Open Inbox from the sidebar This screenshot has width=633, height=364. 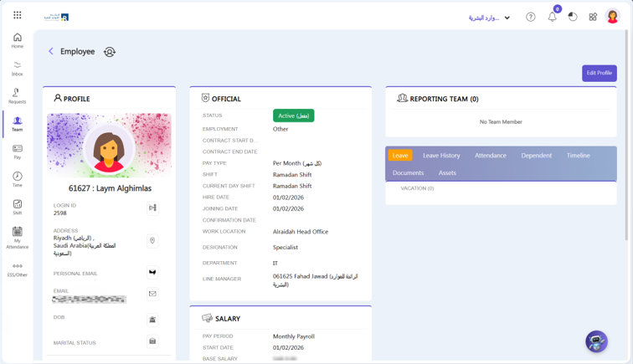coord(17,68)
